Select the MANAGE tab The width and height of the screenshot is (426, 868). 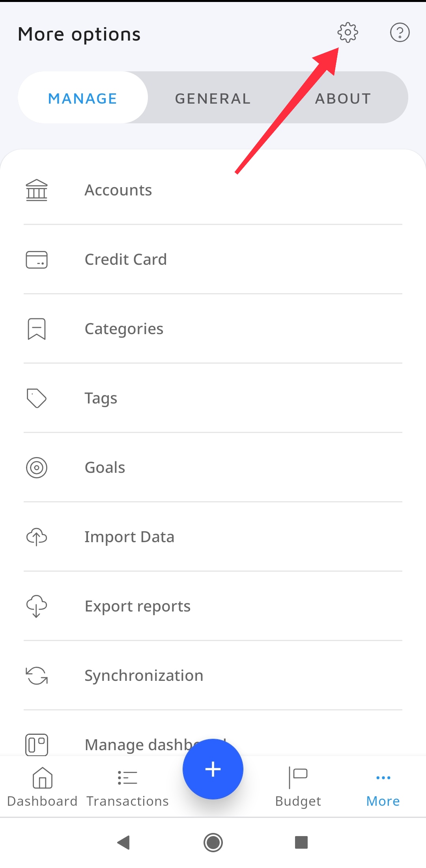(83, 98)
